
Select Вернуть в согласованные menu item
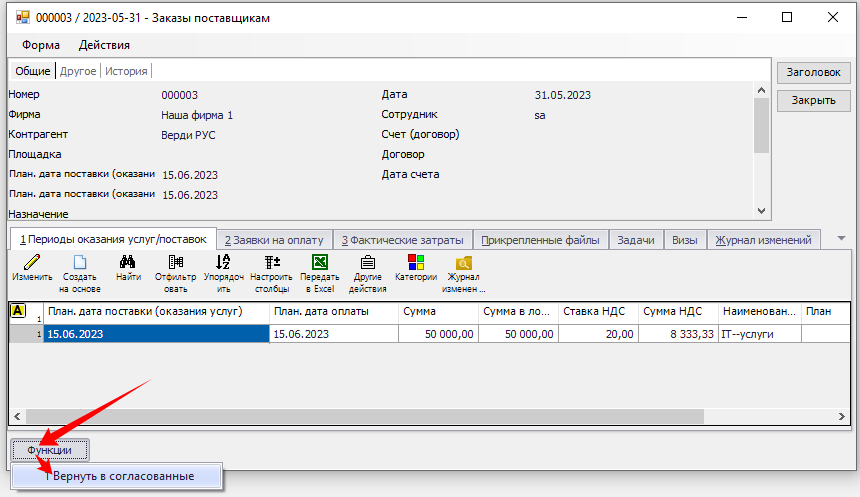click(124, 476)
